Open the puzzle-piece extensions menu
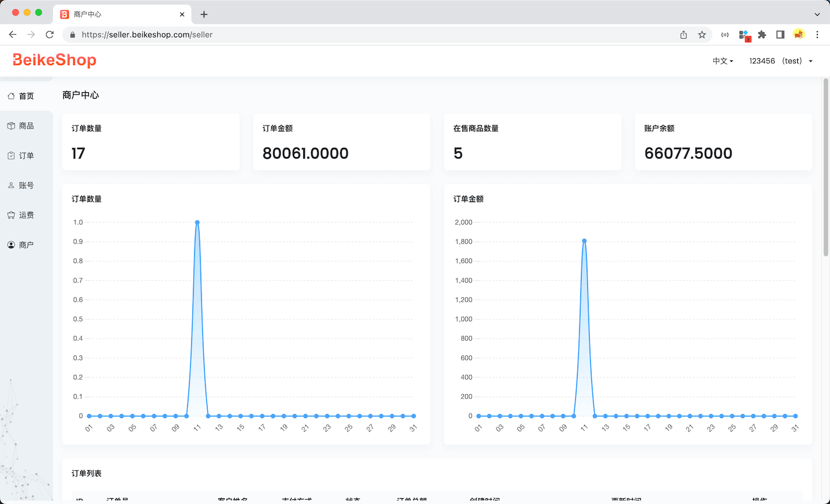 [x=762, y=35]
